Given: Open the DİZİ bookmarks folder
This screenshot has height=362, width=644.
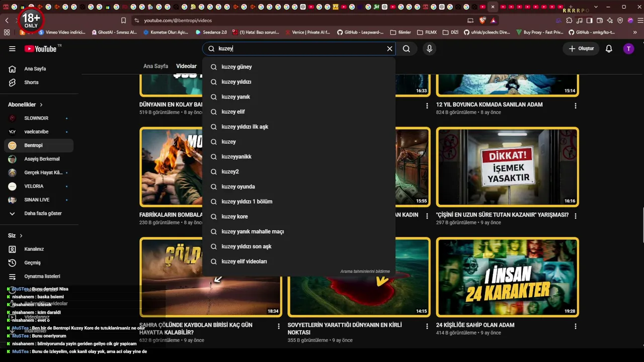Looking at the screenshot, I should pyautogui.click(x=451, y=32).
